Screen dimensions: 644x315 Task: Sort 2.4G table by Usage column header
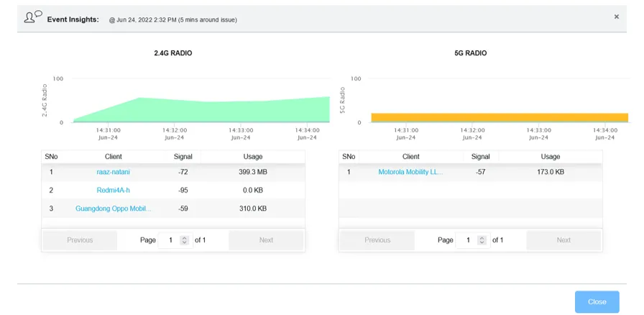(253, 157)
